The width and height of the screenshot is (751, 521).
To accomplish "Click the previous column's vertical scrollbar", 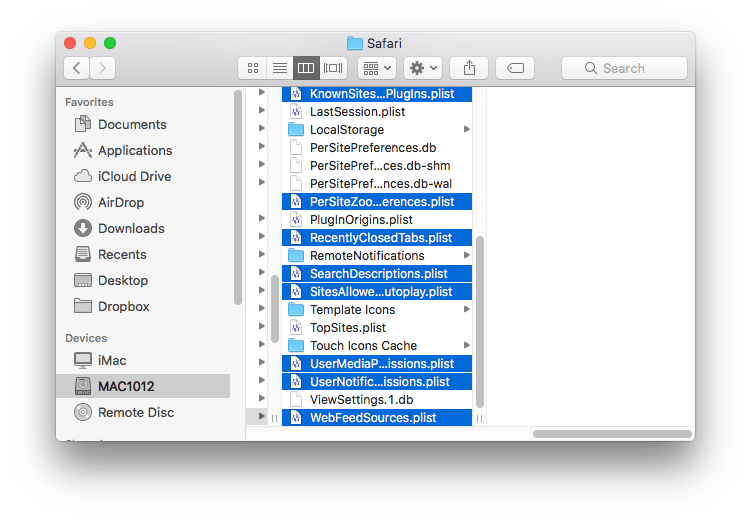I will click(x=274, y=309).
